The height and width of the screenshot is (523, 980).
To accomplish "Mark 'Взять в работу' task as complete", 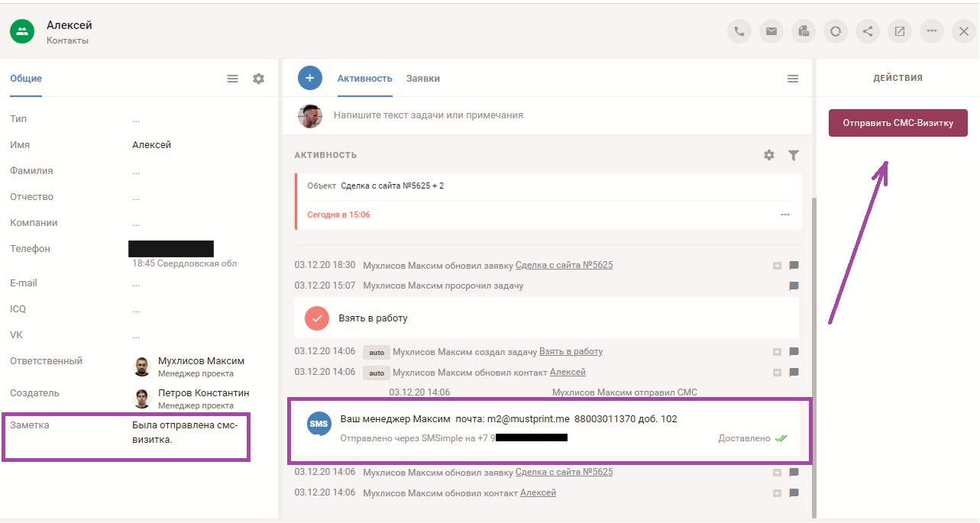I will 316,318.
